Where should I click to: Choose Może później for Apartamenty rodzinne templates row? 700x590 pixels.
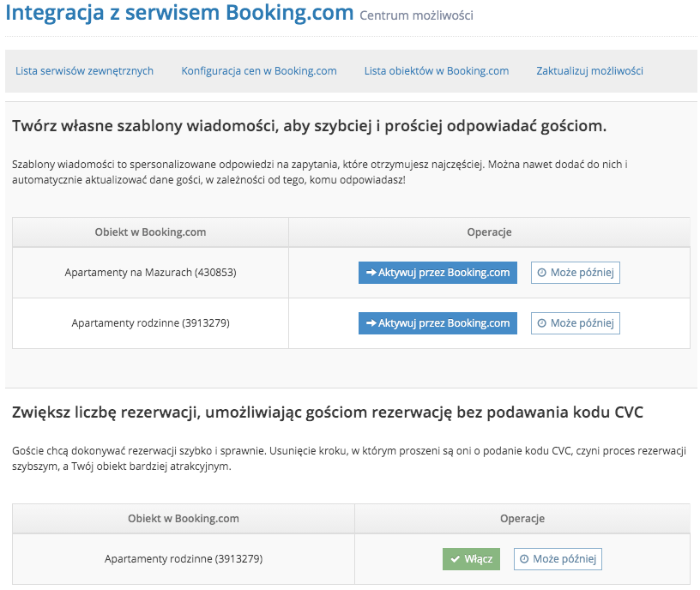click(x=576, y=323)
